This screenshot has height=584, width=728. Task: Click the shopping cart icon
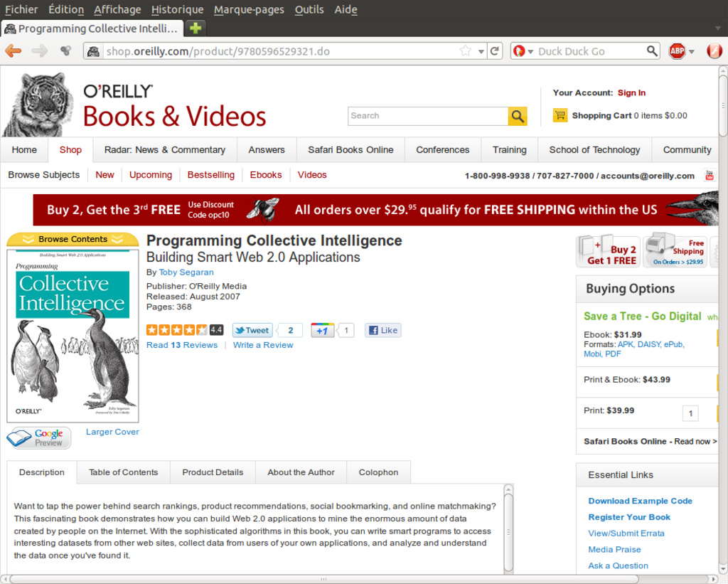(560, 115)
